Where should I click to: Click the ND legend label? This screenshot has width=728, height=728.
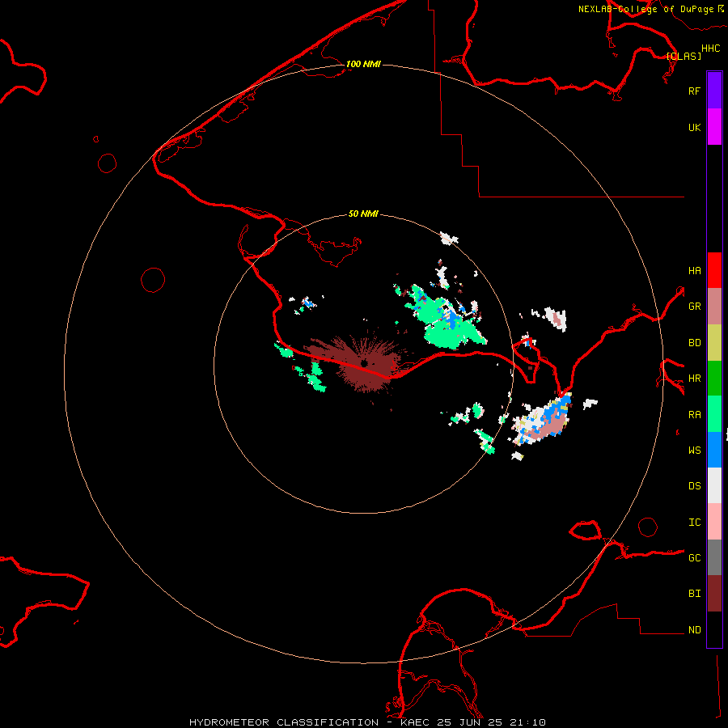coord(694,630)
